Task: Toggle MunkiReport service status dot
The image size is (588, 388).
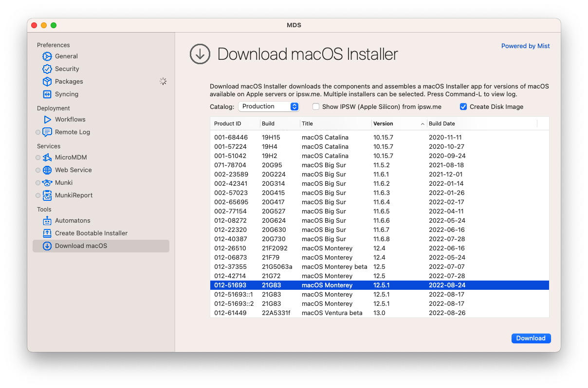Action: pos(38,195)
